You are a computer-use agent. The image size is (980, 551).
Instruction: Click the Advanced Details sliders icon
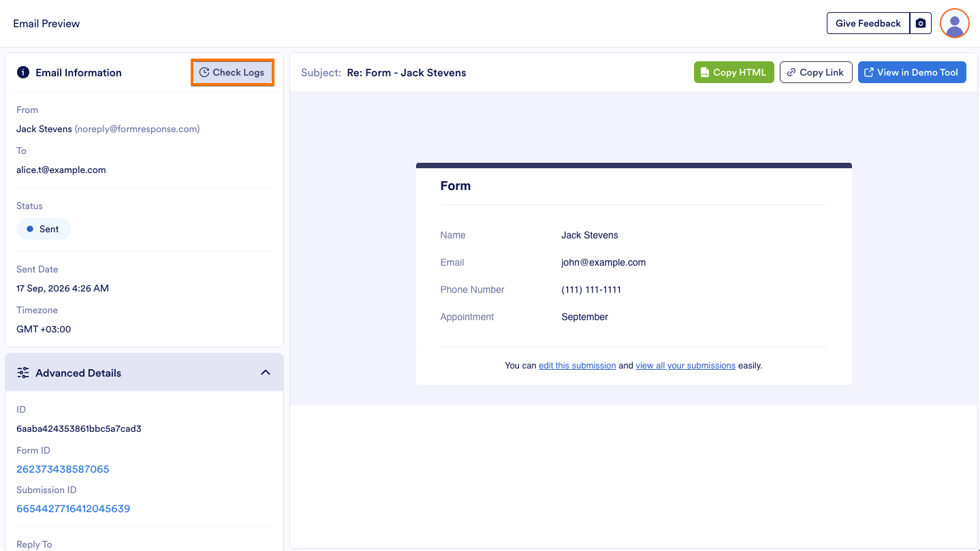coord(23,373)
